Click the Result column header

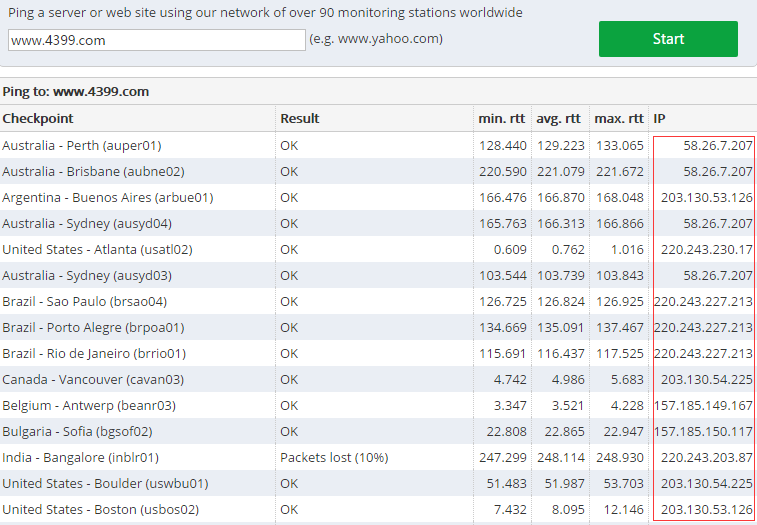pyautogui.click(x=300, y=118)
